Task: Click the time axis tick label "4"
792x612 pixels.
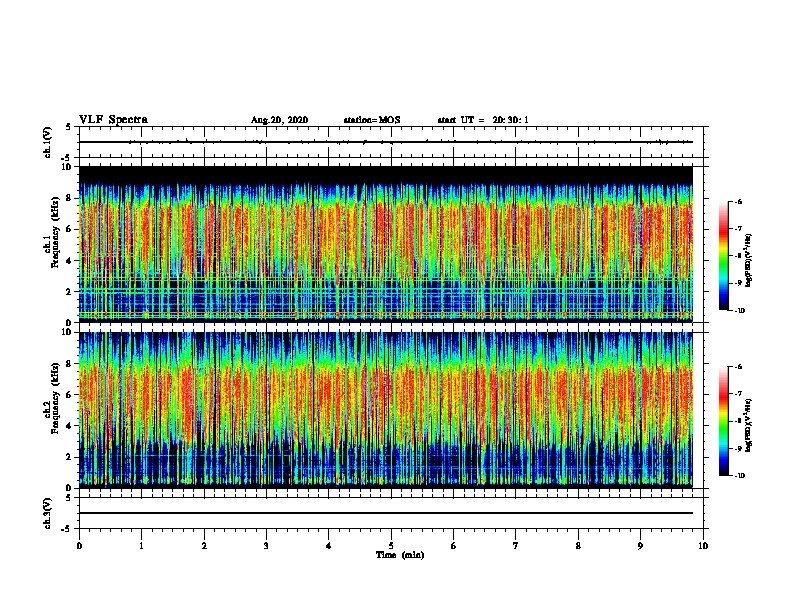Action: click(x=329, y=546)
